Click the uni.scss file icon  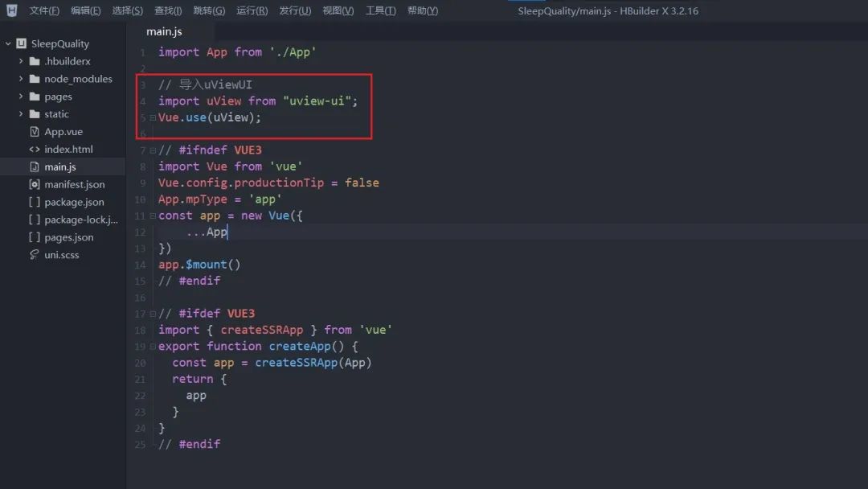coord(35,255)
